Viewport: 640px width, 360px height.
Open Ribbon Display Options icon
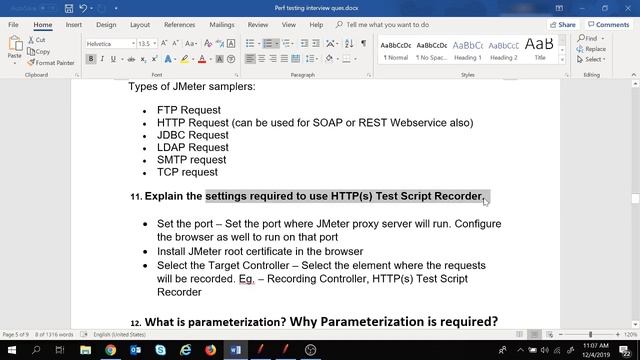coord(559,8)
